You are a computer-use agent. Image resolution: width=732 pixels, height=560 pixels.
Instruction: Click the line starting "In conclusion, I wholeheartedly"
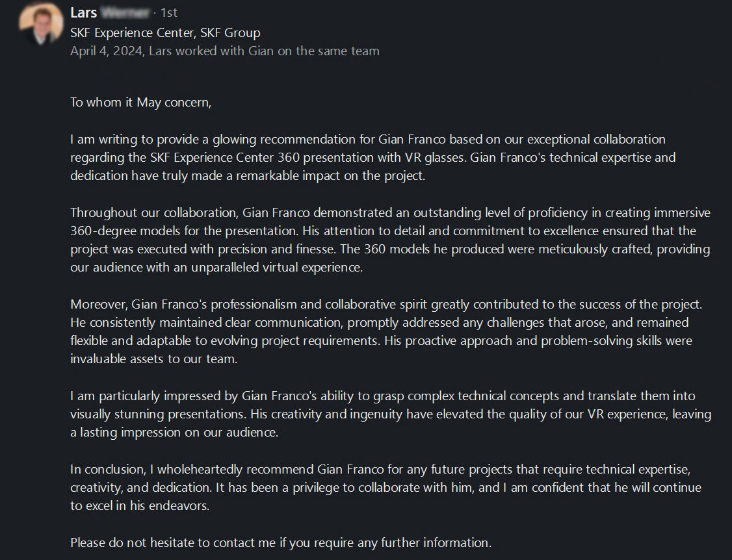(380, 469)
